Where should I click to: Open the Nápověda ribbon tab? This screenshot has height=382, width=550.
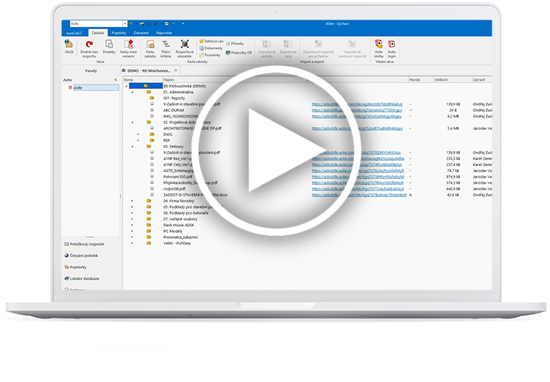164,33
